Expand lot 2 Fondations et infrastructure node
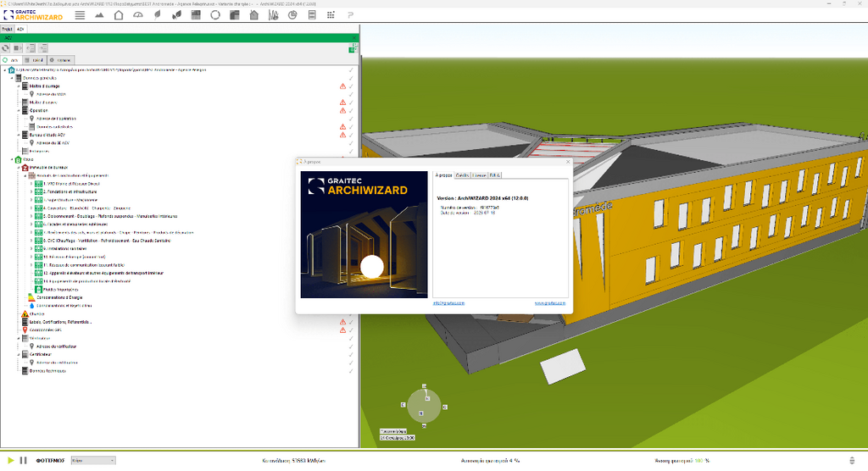Screen dimensions: 868x471 point(31,192)
